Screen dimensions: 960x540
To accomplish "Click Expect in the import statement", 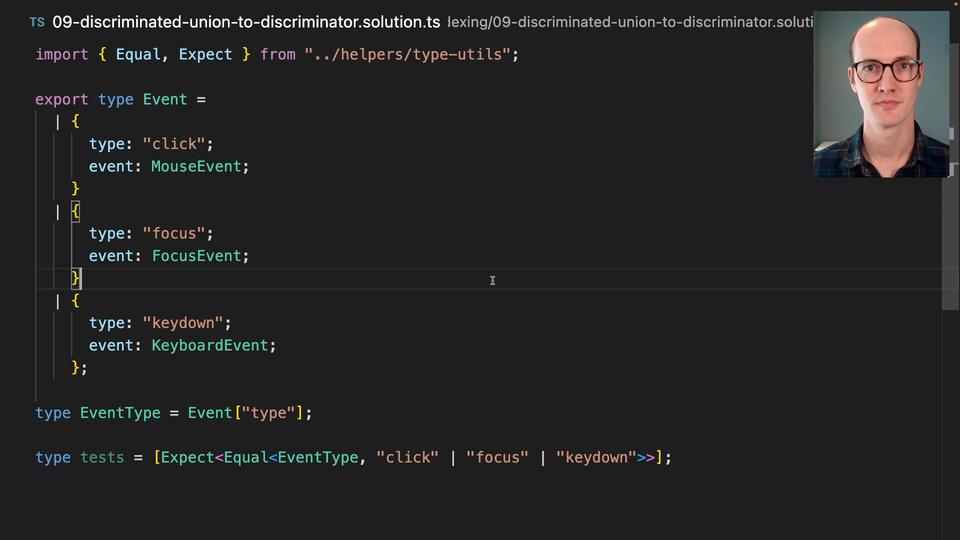I will [205, 54].
